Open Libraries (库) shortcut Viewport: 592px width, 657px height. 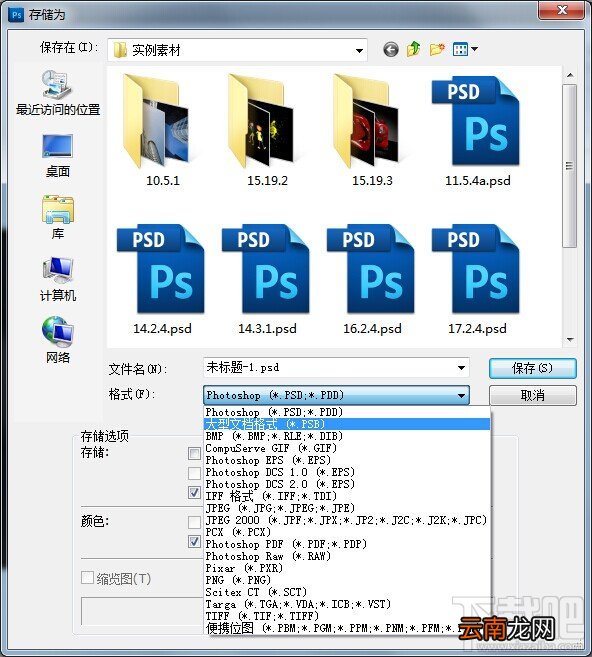click(58, 217)
